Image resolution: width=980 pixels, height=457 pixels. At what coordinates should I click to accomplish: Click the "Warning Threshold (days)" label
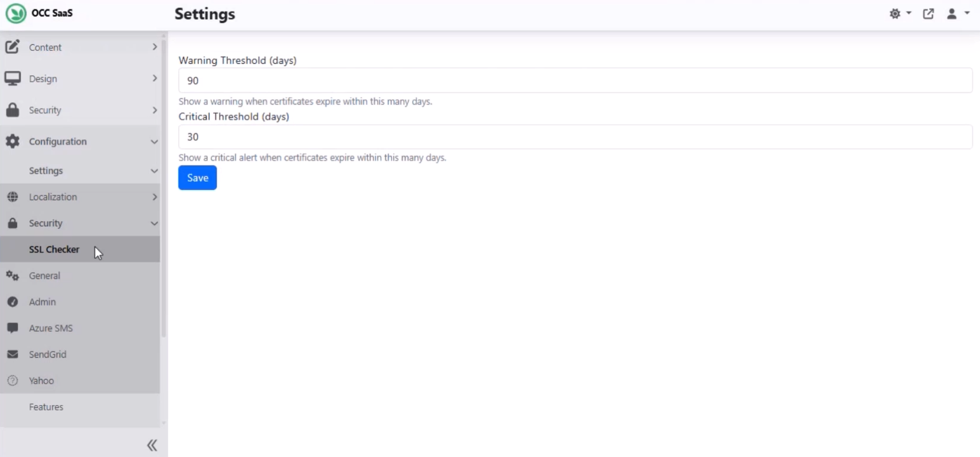pos(237,60)
